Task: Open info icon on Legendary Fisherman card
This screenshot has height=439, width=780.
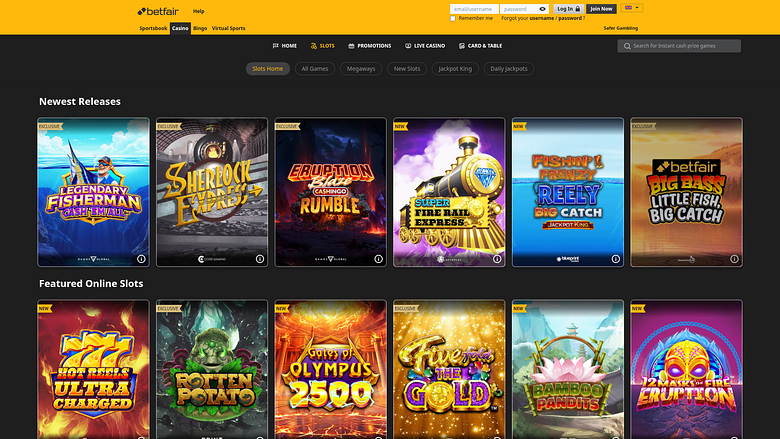Action: pos(141,259)
